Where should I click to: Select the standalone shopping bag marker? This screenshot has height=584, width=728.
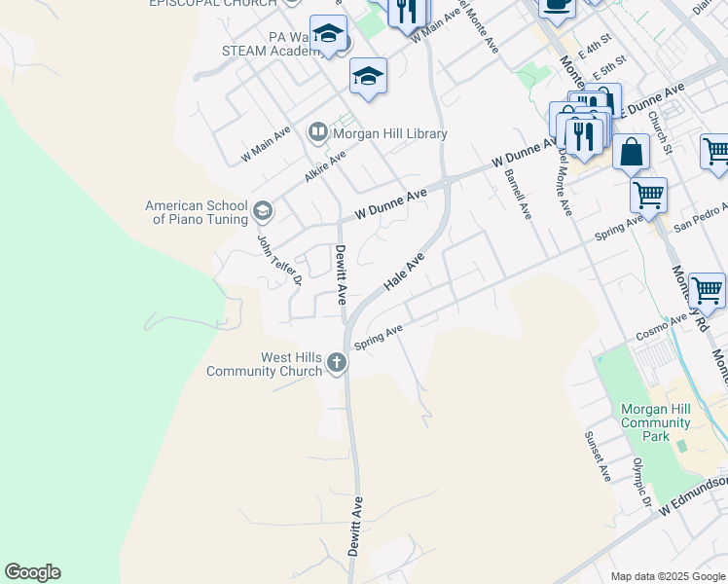pyautogui.click(x=631, y=153)
